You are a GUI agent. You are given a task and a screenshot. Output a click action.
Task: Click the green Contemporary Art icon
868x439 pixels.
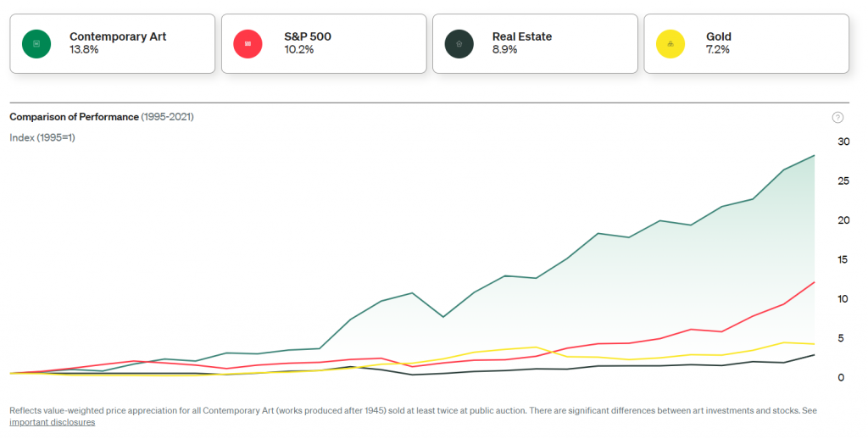pos(36,43)
